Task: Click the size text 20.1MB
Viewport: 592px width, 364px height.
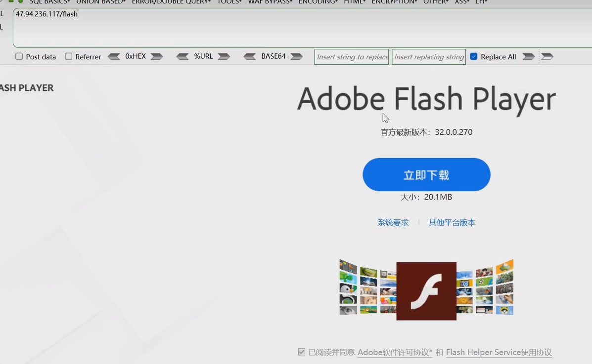Action: click(x=438, y=197)
